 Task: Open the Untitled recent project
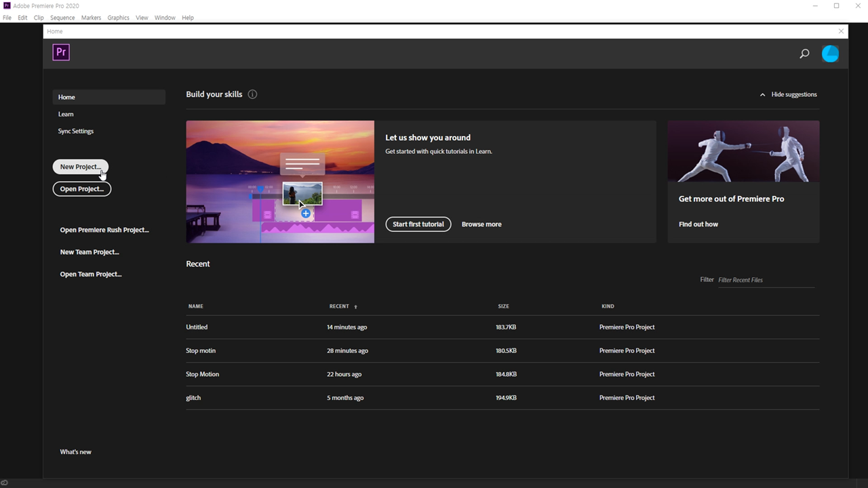pos(197,327)
